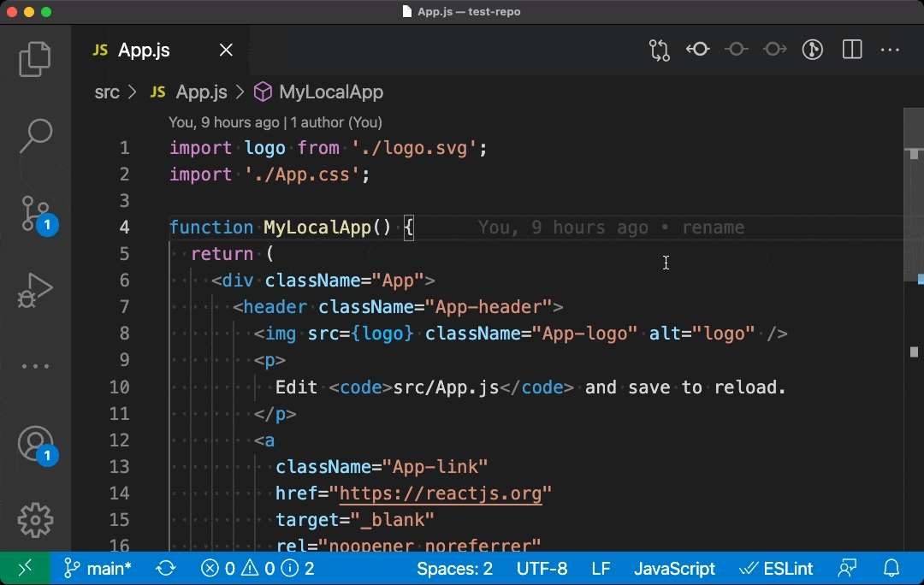Open the Search view
The image size is (924, 585).
(x=35, y=135)
